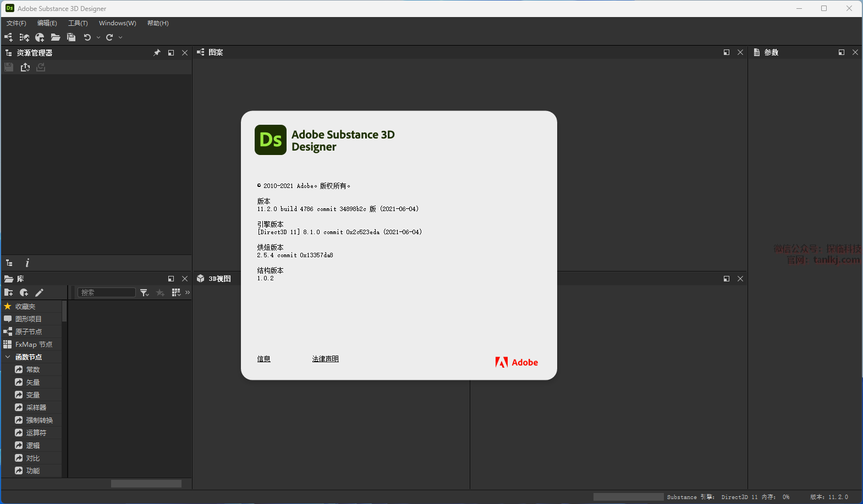Click the save all packages icon
The image size is (863, 504).
coord(71,37)
